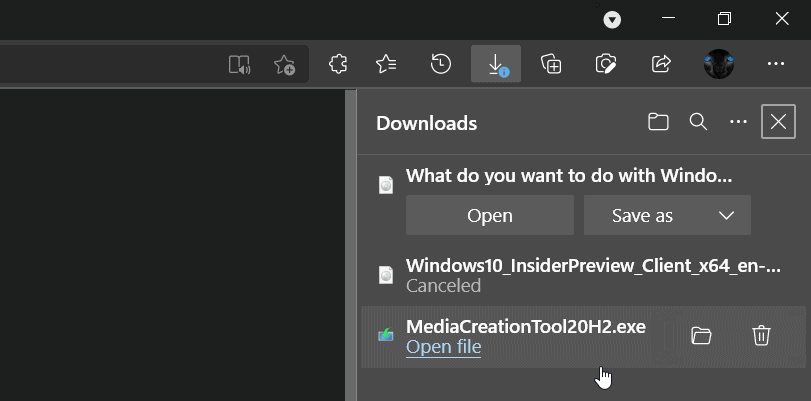Open the user profile avatar
This screenshot has height=401, width=811.
pos(719,64)
